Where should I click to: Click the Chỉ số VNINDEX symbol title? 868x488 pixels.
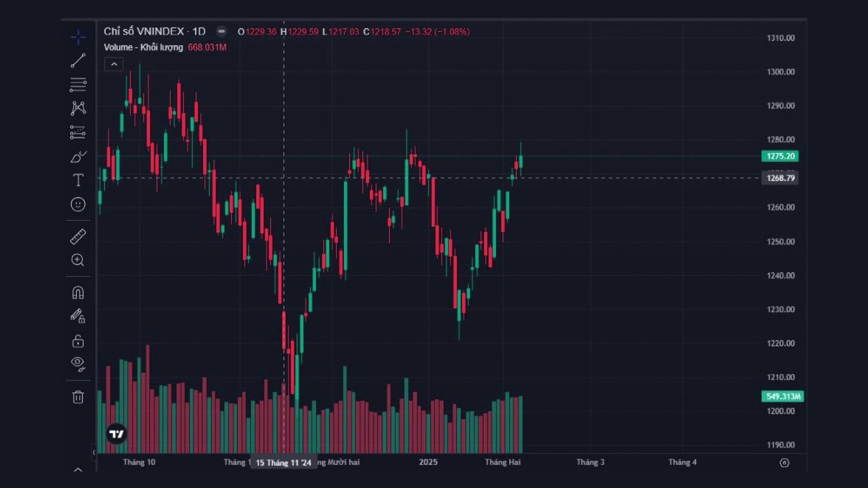click(x=144, y=31)
